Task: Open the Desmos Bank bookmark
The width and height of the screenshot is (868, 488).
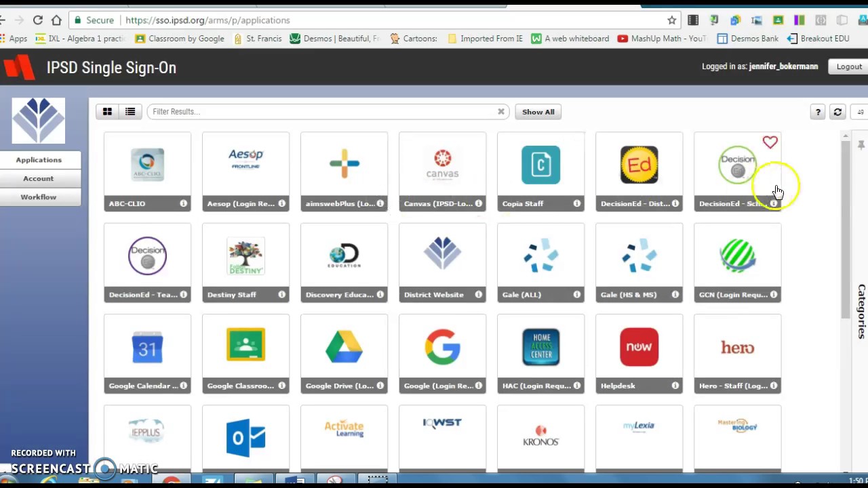Action: pos(748,39)
